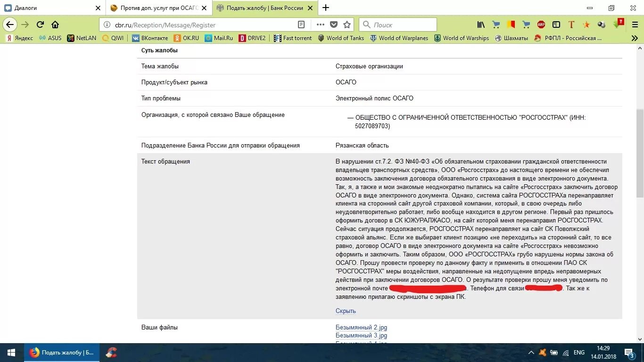Click the Firefox Подать жалобу taskbar button

point(62,353)
